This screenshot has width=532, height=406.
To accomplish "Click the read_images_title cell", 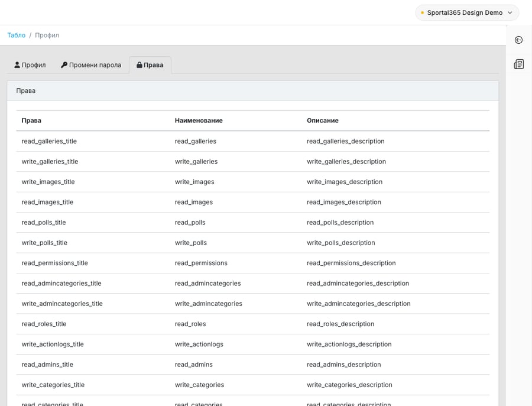I will click(x=47, y=202).
